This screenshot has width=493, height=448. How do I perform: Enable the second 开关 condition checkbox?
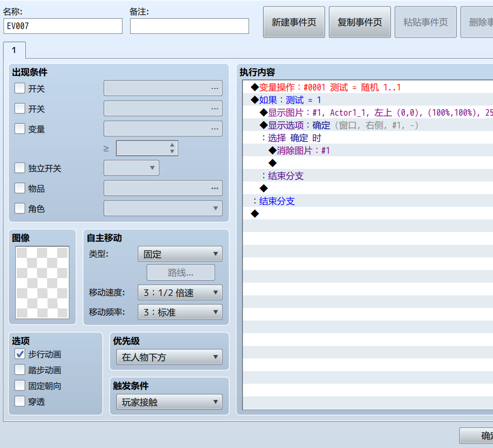[x=20, y=108]
